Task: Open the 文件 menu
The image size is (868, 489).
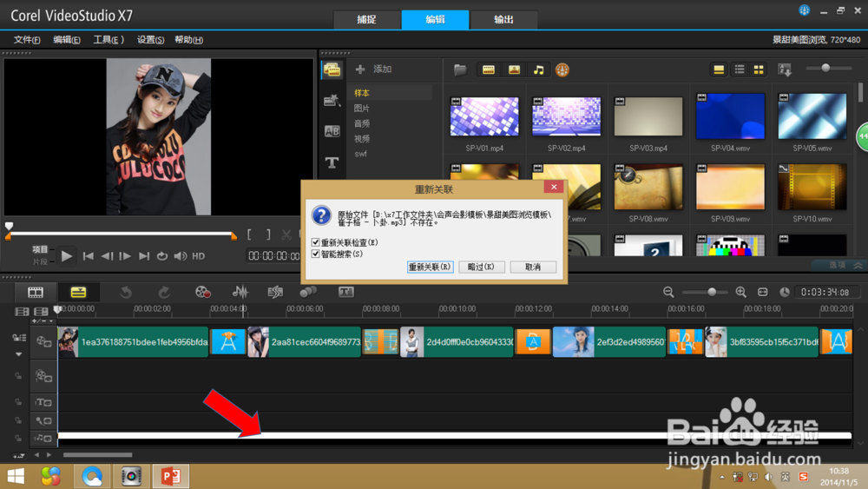Action: click(x=27, y=40)
